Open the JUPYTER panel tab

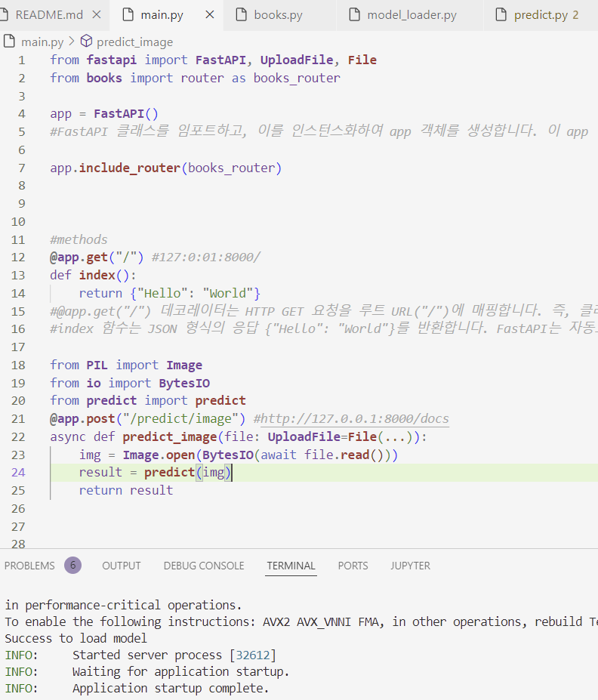[x=410, y=566]
